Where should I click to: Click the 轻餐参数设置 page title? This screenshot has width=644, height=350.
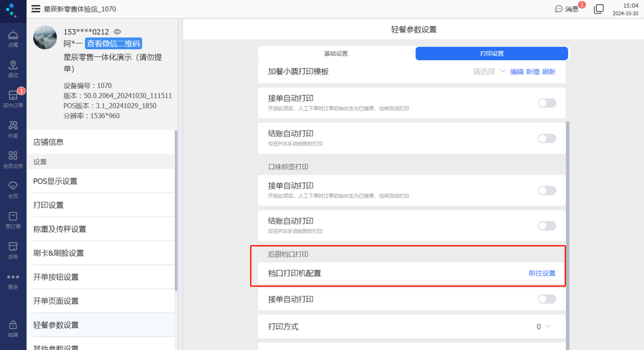(x=414, y=29)
